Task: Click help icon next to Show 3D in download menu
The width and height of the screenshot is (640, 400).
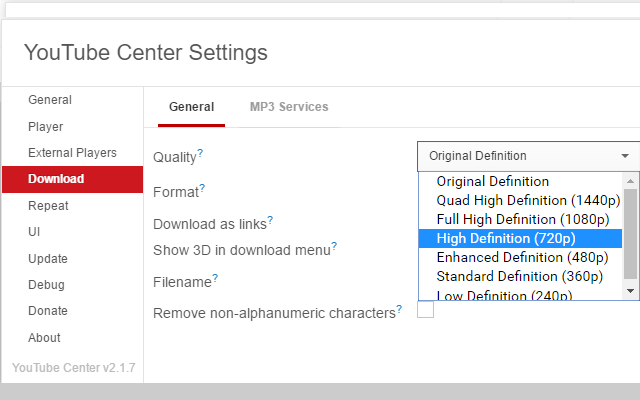Action: pyautogui.click(x=334, y=246)
